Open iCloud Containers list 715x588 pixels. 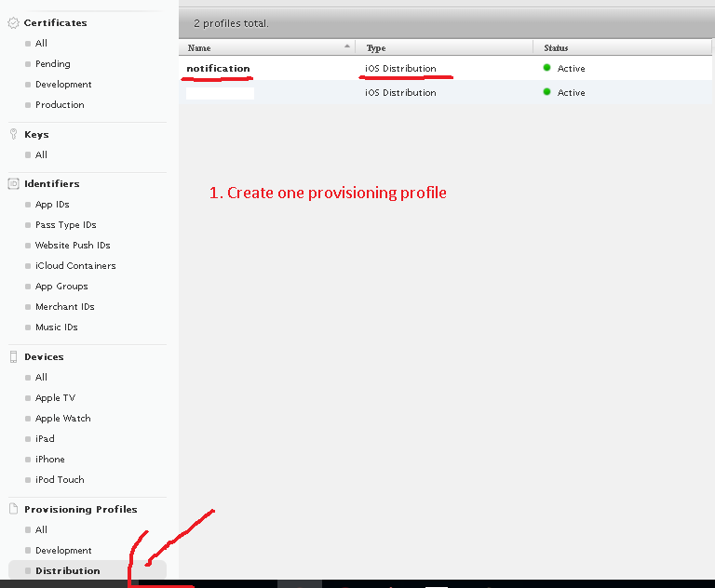(75, 266)
